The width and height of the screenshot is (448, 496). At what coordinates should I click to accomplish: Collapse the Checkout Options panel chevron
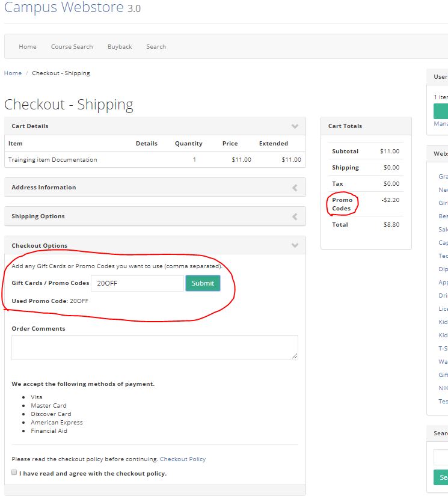coord(295,245)
